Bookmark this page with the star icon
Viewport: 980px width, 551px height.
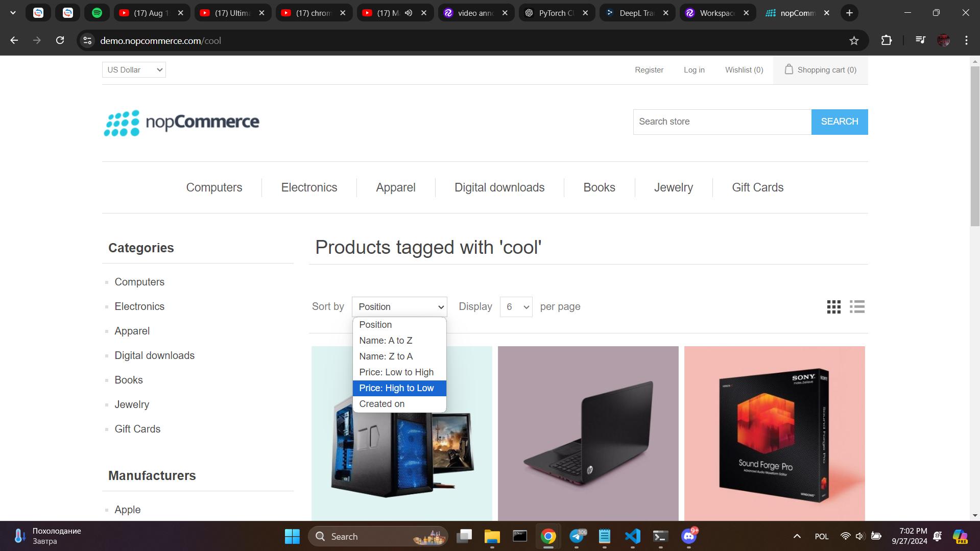854,40
